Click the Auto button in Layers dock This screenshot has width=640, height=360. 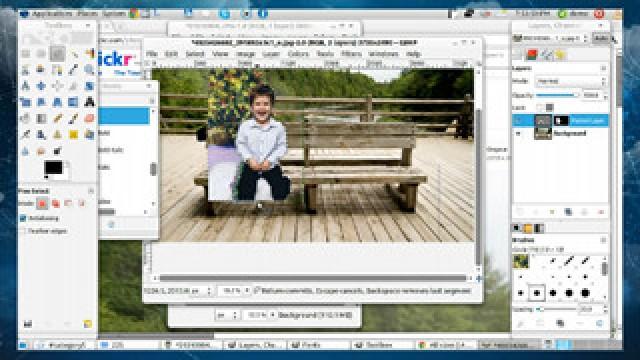(x=600, y=38)
